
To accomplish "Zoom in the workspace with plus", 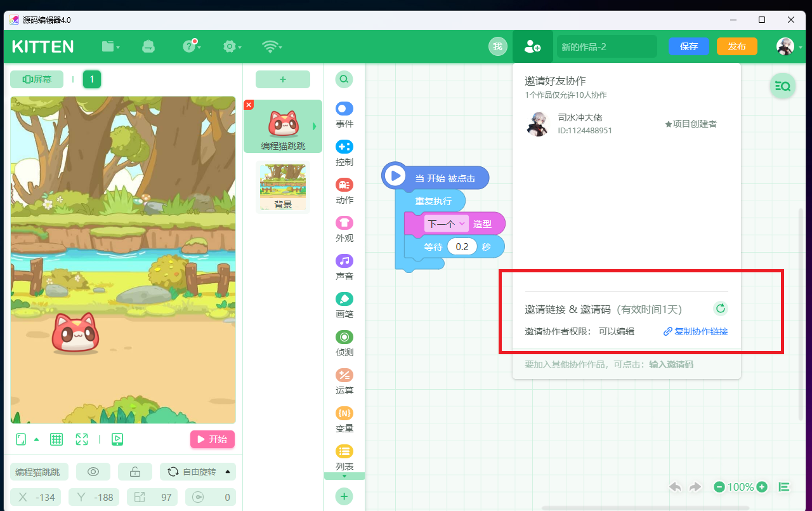I will [x=762, y=487].
